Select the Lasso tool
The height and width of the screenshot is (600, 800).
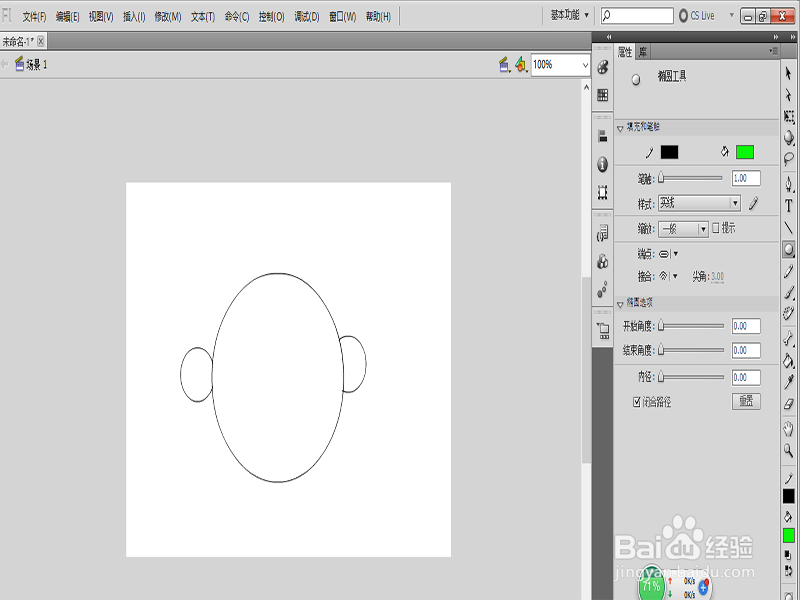click(789, 159)
